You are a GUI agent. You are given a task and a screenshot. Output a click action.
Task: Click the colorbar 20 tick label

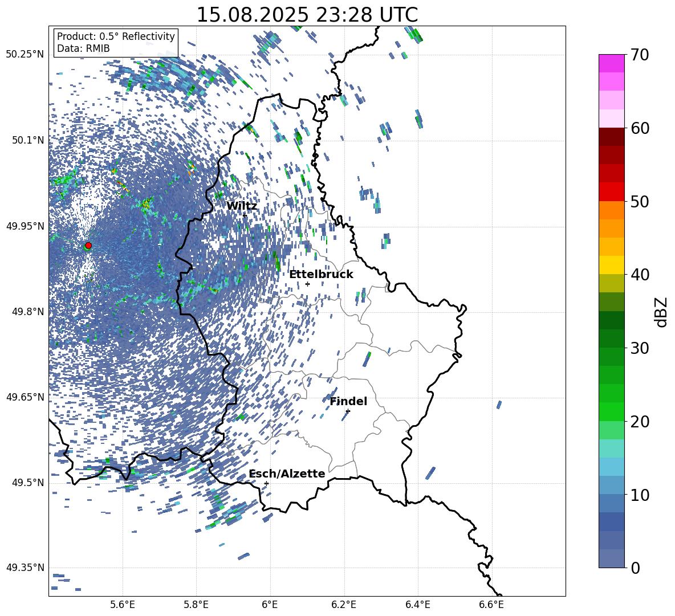[x=640, y=421]
